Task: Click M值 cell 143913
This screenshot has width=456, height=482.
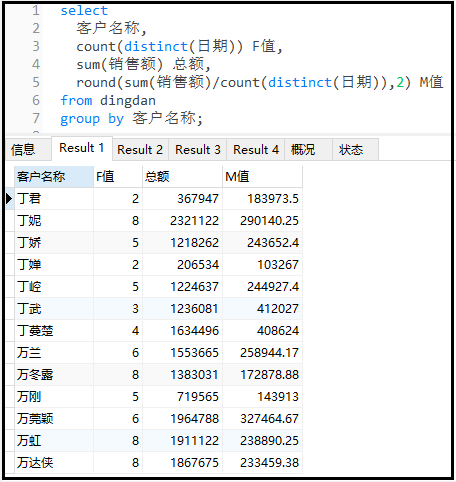Action: pyautogui.click(x=262, y=397)
